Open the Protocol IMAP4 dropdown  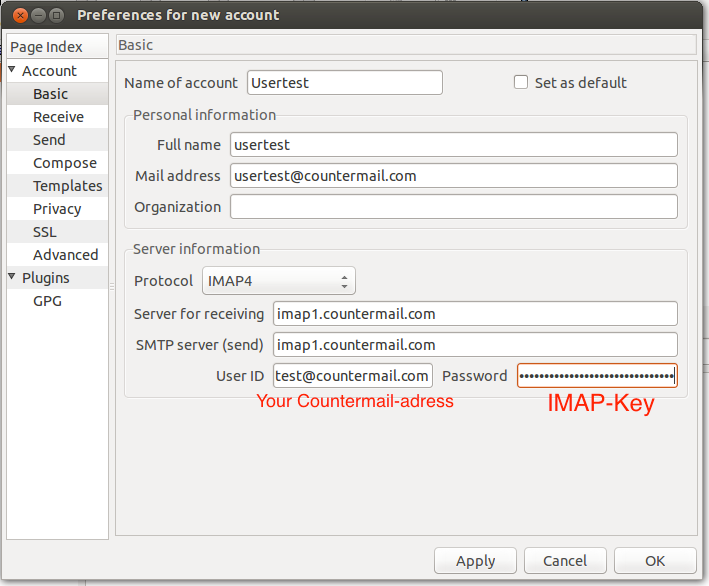pos(279,281)
